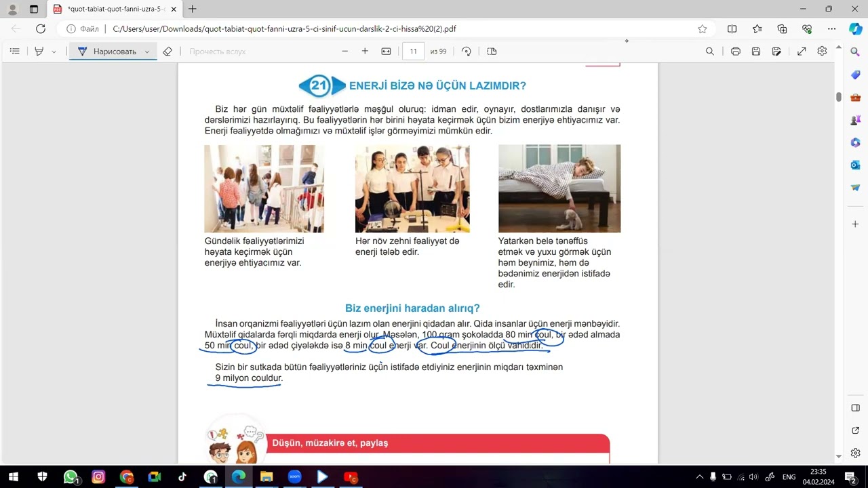Open PDF viewer settings gear
The width and height of the screenshot is (868, 488).
[822, 52]
